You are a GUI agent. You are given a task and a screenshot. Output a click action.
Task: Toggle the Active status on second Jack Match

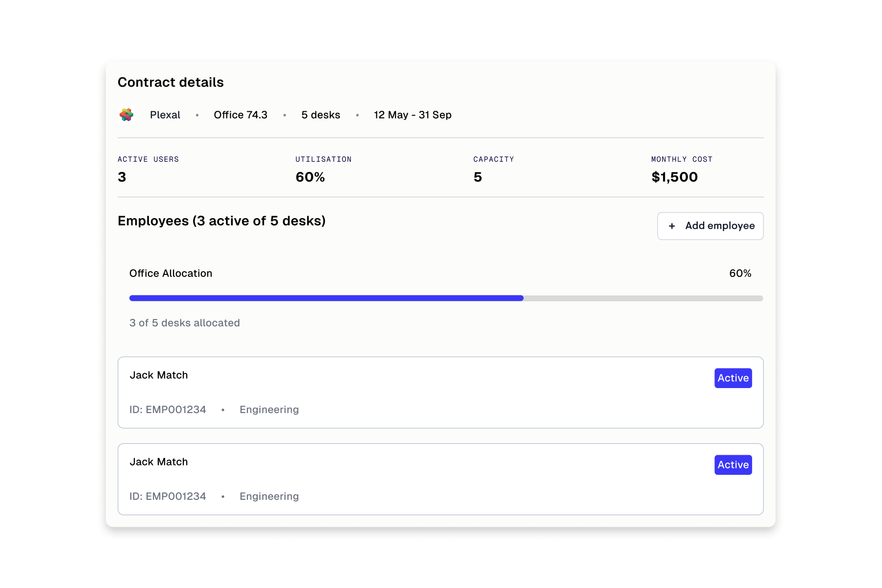click(x=733, y=465)
